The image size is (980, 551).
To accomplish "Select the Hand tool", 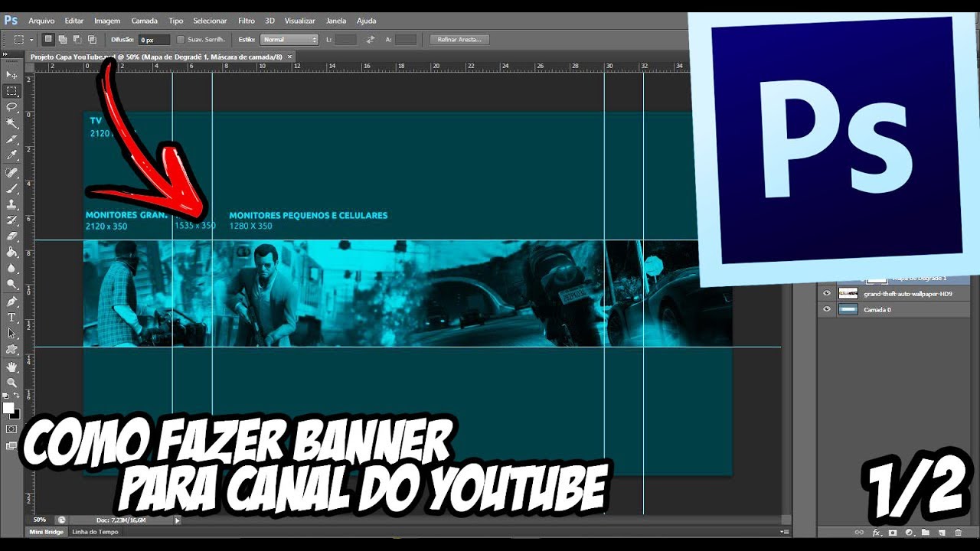I will click(x=11, y=367).
